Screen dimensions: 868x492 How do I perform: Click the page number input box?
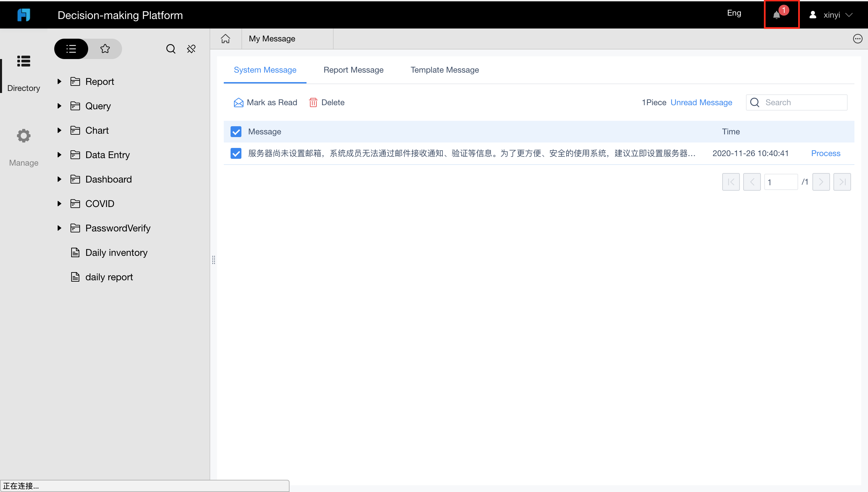coord(781,182)
